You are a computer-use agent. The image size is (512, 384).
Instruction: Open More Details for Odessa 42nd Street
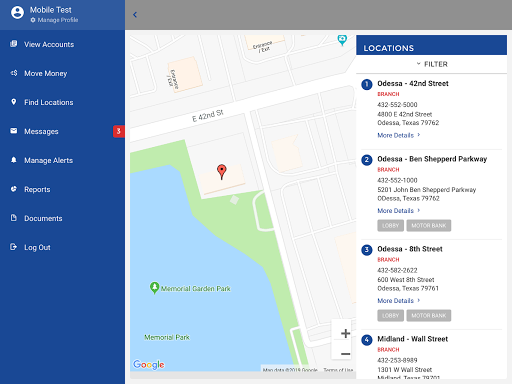click(x=399, y=135)
